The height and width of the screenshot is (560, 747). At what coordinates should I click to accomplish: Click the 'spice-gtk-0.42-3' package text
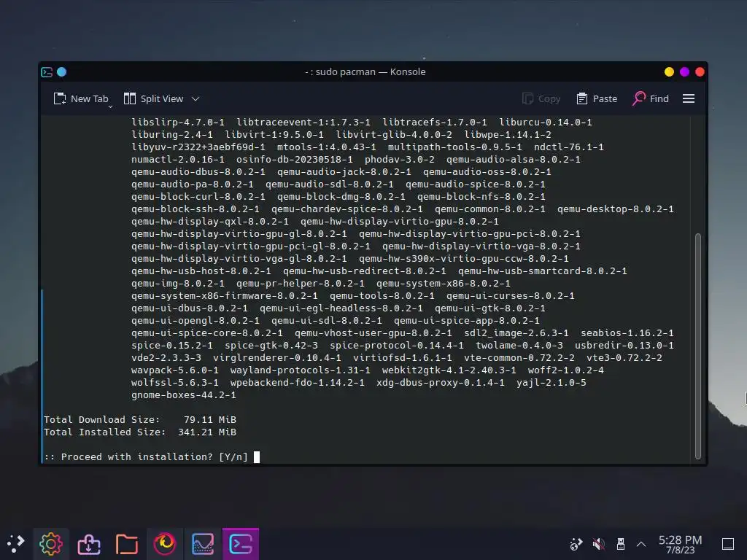[271, 345]
